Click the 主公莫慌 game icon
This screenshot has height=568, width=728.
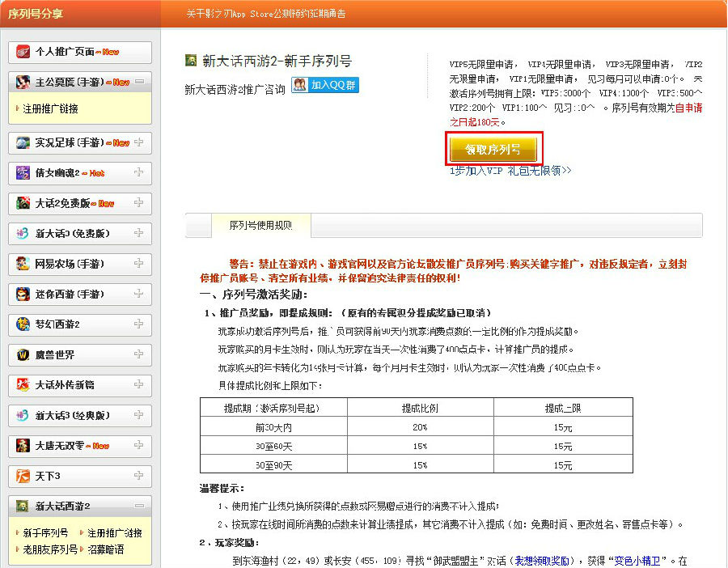[23, 83]
